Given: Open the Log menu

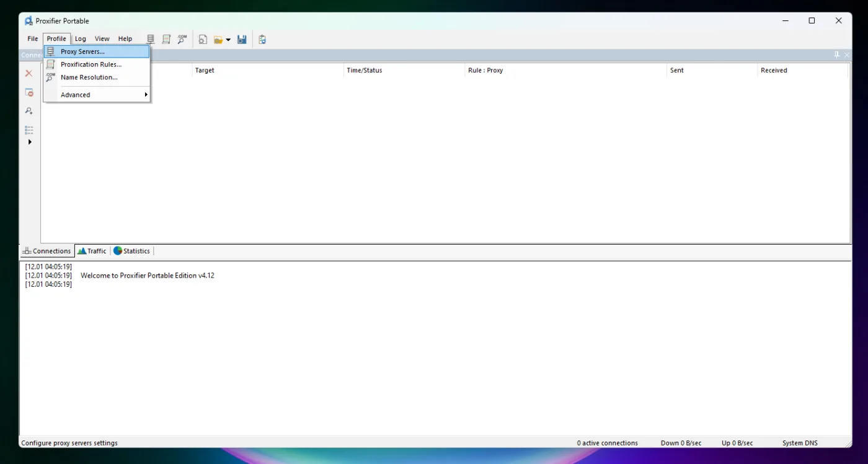Looking at the screenshot, I should tap(81, 39).
